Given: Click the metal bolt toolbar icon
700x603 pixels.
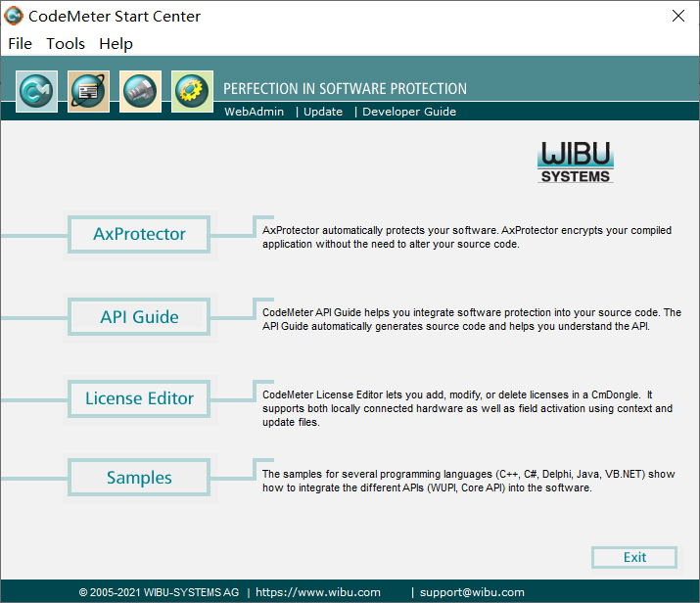Looking at the screenshot, I should (140, 91).
